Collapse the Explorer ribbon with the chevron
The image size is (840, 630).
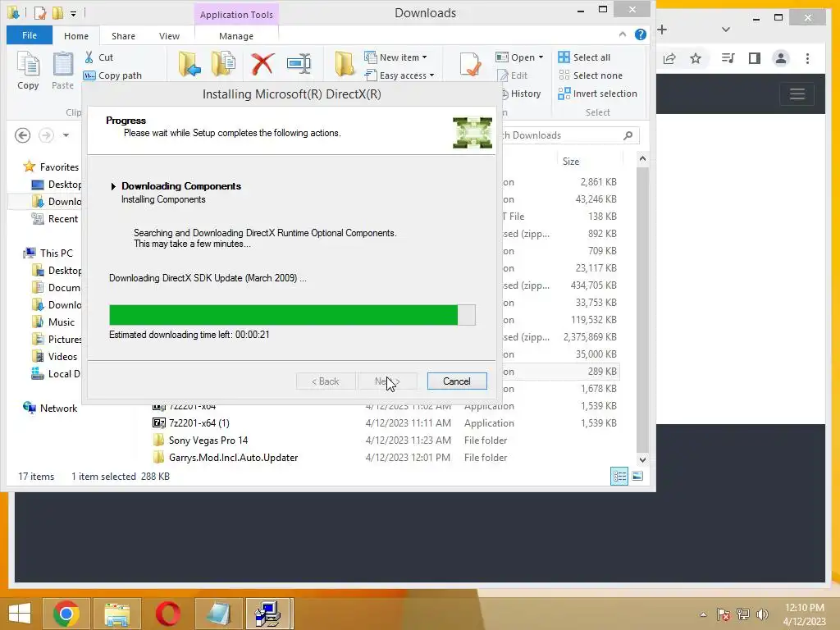click(622, 34)
